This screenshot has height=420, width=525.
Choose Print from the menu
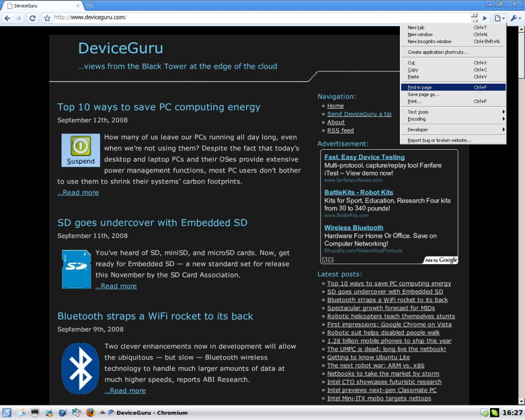point(453,102)
